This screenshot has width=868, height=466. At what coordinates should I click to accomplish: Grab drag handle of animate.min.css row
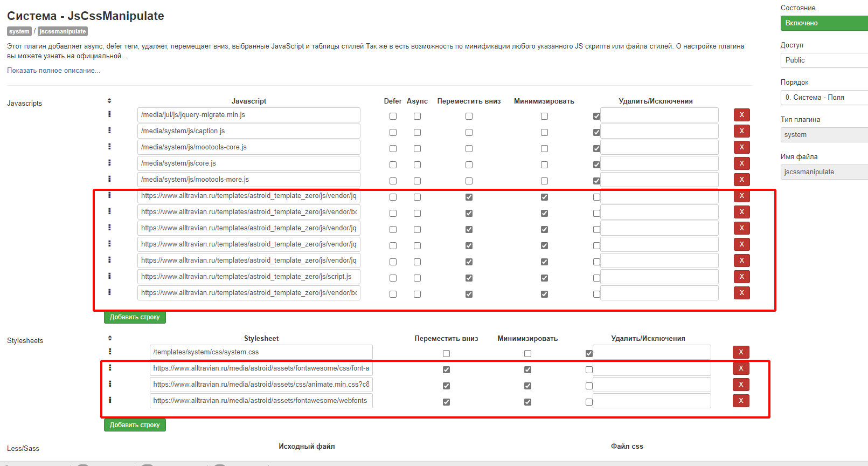110,383
